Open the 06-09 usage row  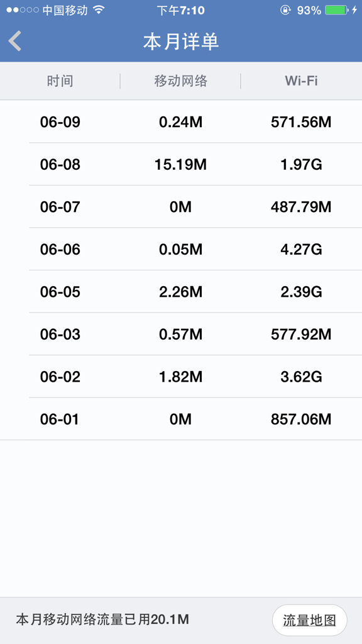[x=181, y=122]
